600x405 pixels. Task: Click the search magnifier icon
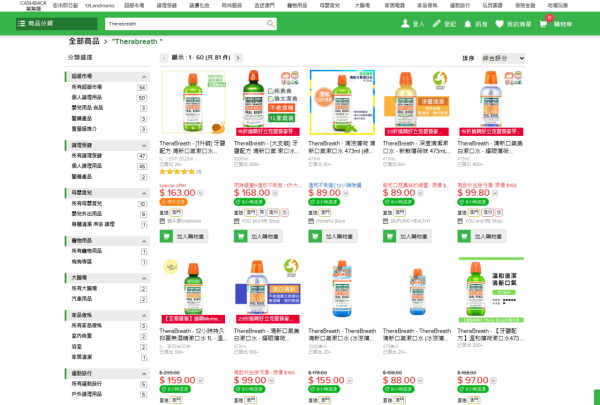[270, 24]
